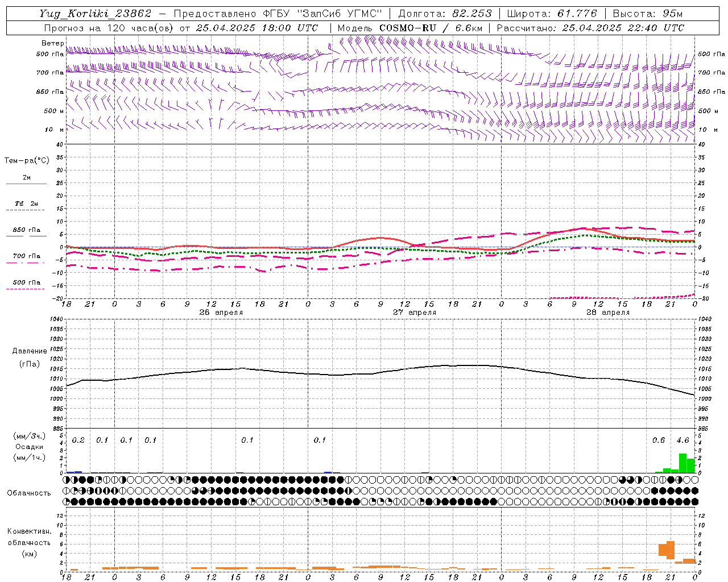Click the tallest green precipitation bar
The height and width of the screenshot is (582, 728).
point(682,463)
